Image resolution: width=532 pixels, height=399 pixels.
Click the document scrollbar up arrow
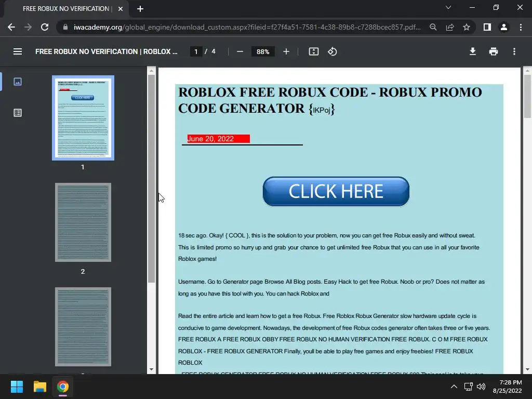[x=527, y=71]
